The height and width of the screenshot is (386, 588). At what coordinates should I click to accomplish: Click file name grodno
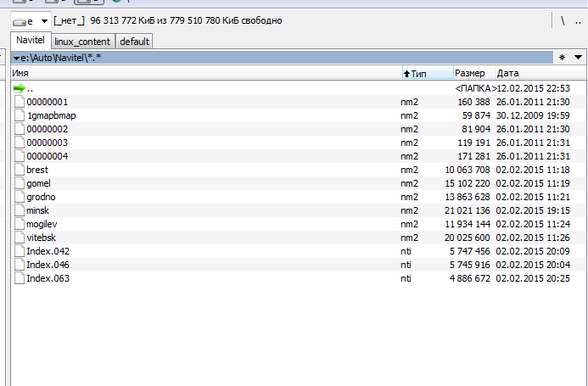pos(41,197)
